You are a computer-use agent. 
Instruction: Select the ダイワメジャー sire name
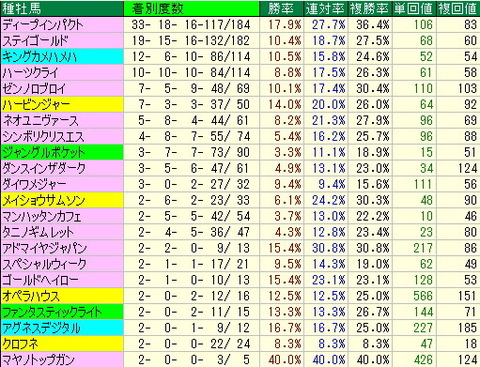(x=34, y=184)
